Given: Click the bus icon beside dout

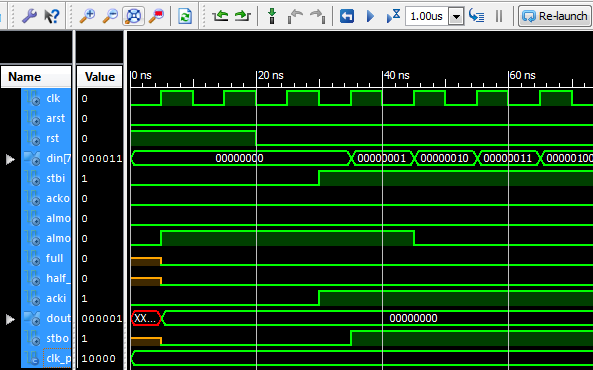Looking at the screenshot, I should [x=33, y=318].
